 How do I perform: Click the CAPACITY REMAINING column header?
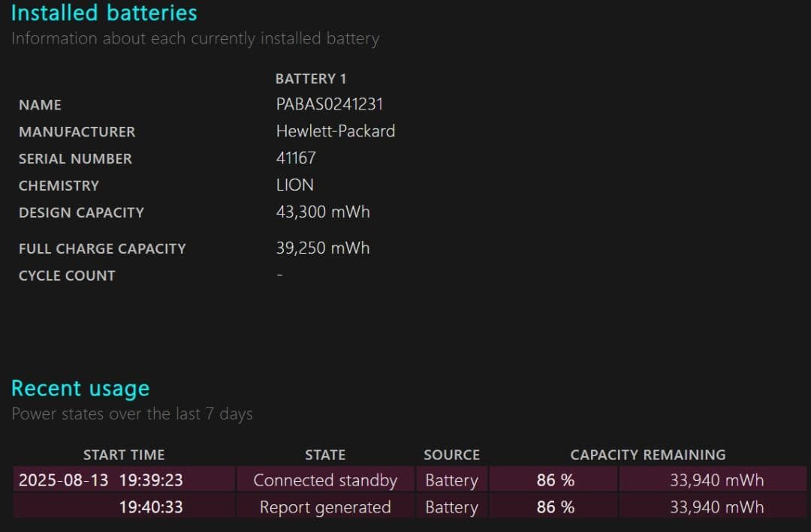[x=647, y=455]
